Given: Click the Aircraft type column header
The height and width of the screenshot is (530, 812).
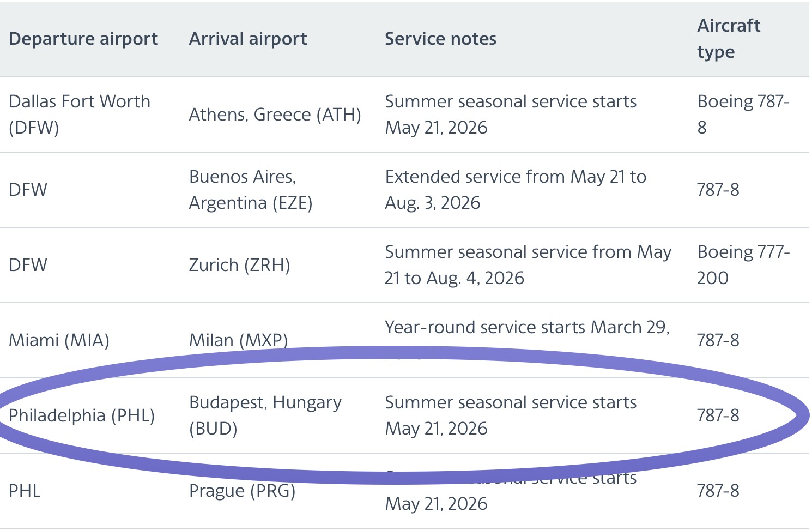Looking at the screenshot, I should point(728,39).
